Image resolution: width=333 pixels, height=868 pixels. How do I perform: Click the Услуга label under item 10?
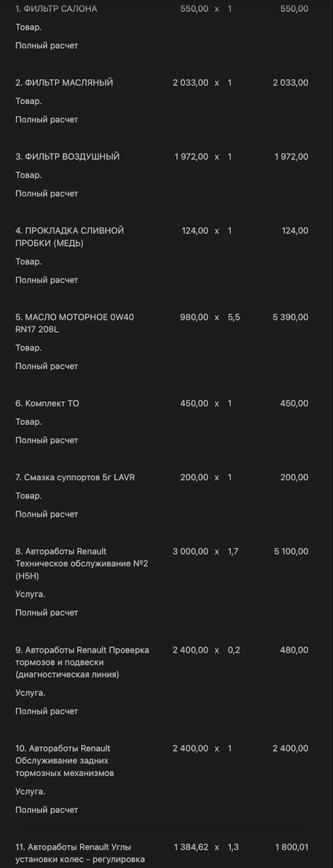coord(30,792)
